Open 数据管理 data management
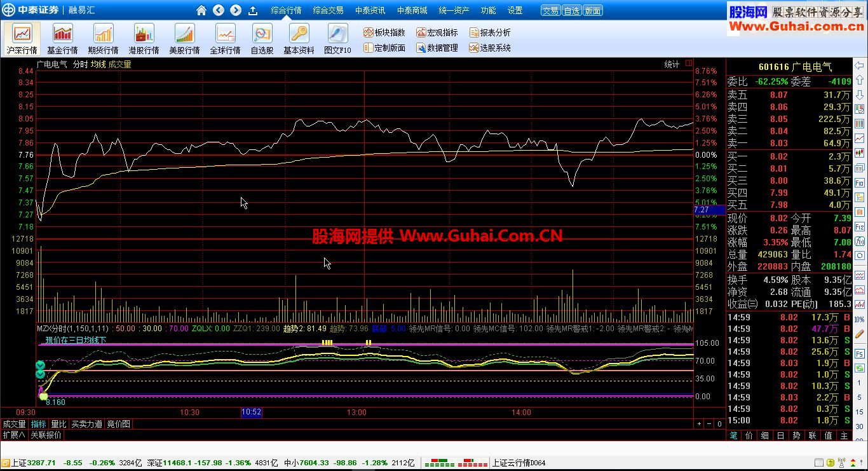Screen dimensions: 868x471 [x=437, y=48]
